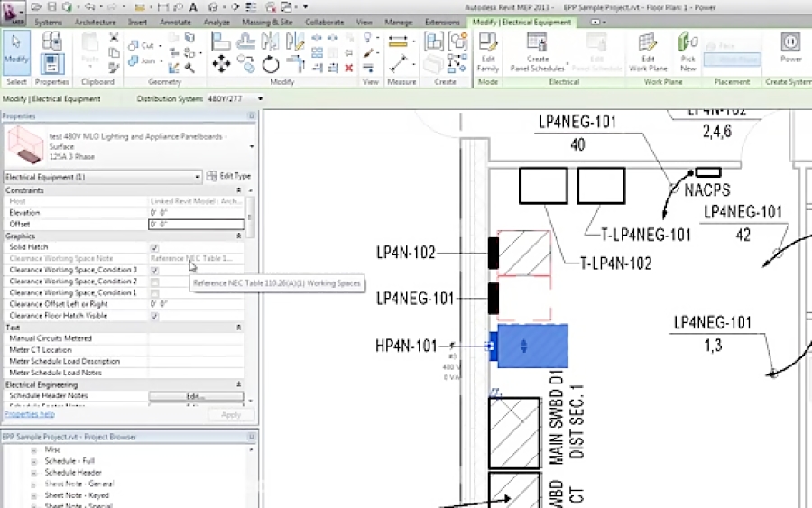Click the light bulb Hide in View icon

(x=367, y=38)
